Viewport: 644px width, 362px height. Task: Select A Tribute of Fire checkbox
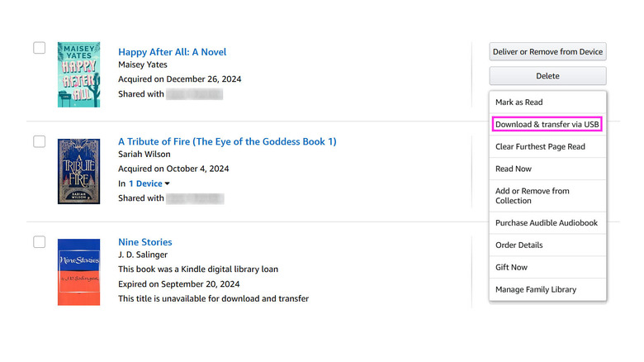[39, 141]
